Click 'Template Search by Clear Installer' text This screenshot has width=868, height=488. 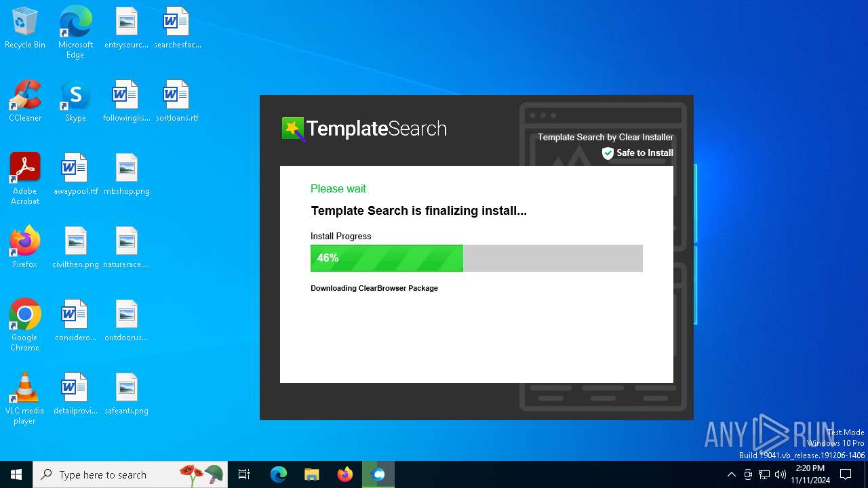tap(606, 137)
